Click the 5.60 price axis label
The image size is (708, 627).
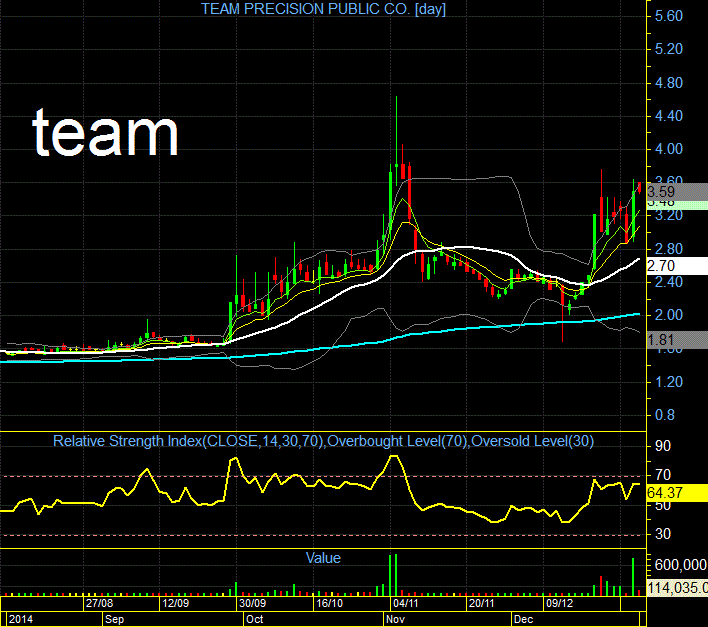[669, 16]
